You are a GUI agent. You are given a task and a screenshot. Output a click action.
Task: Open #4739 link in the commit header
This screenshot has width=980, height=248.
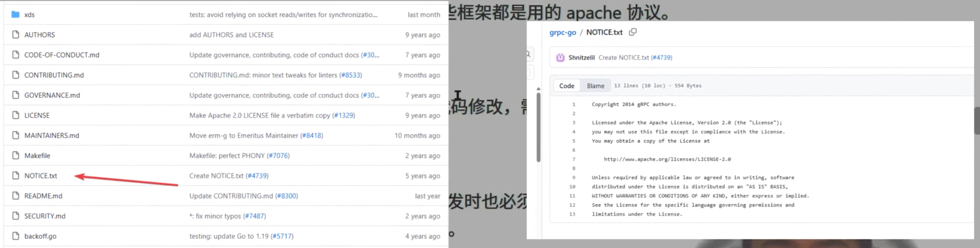tap(661, 57)
